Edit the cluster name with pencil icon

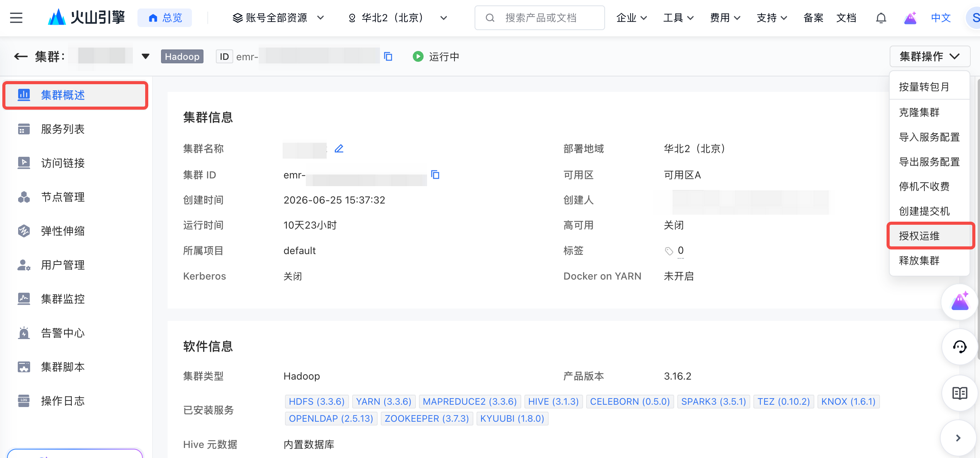339,149
